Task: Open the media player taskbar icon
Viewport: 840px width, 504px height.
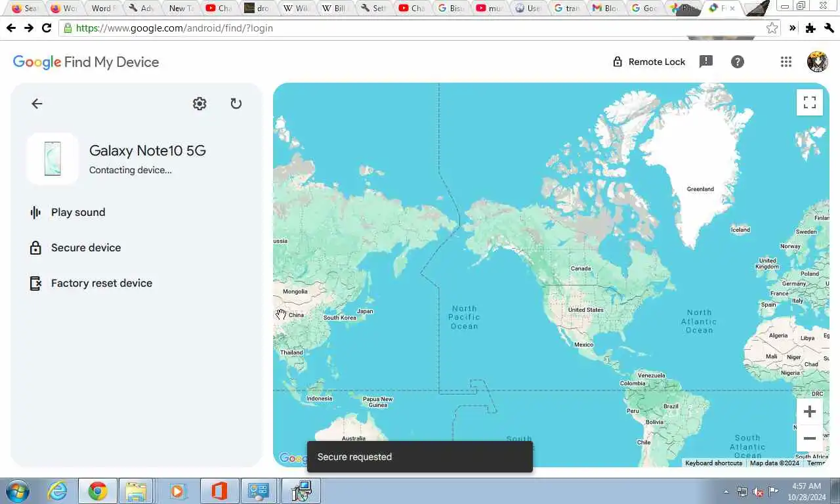Action: coord(178,491)
